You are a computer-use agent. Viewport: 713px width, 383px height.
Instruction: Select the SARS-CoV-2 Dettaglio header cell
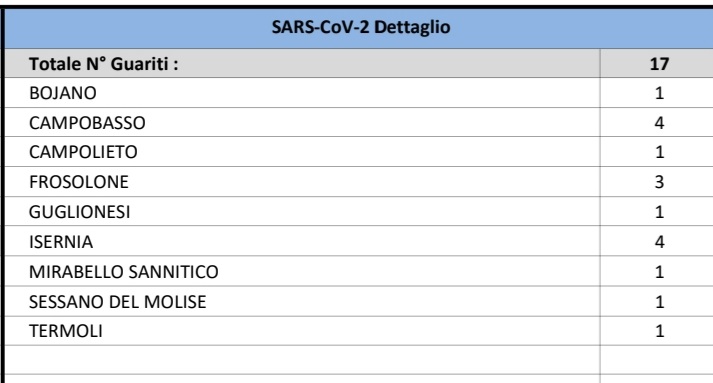click(359, 27)
